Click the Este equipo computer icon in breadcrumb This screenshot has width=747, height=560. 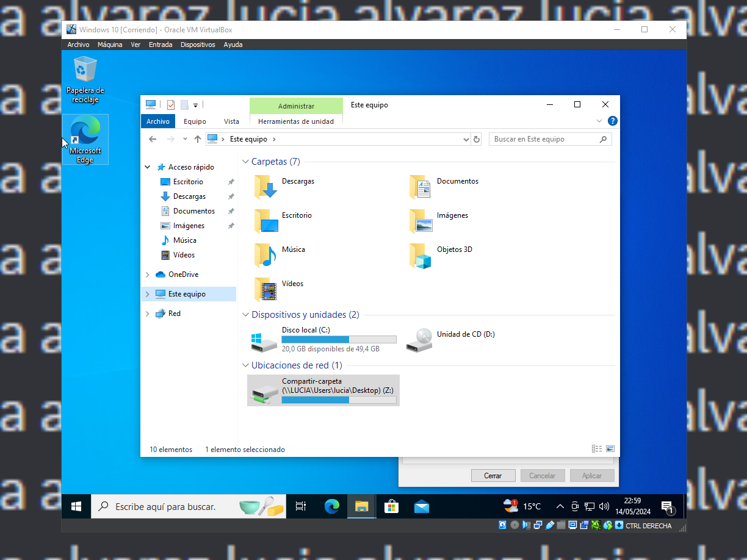(x=214, y=138)
